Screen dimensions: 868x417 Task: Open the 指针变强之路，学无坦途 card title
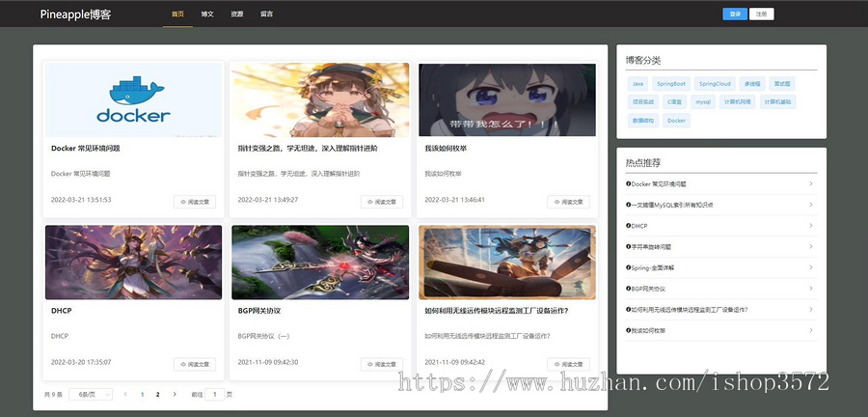[308, 149]
